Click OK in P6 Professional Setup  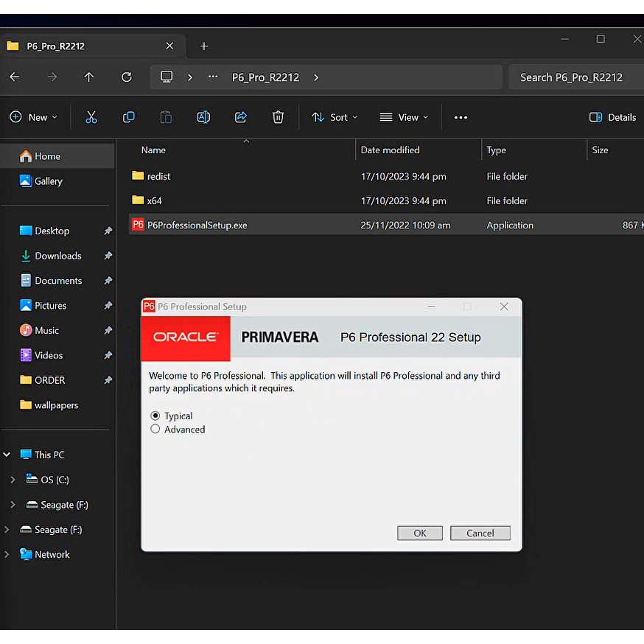coord(420,533)
